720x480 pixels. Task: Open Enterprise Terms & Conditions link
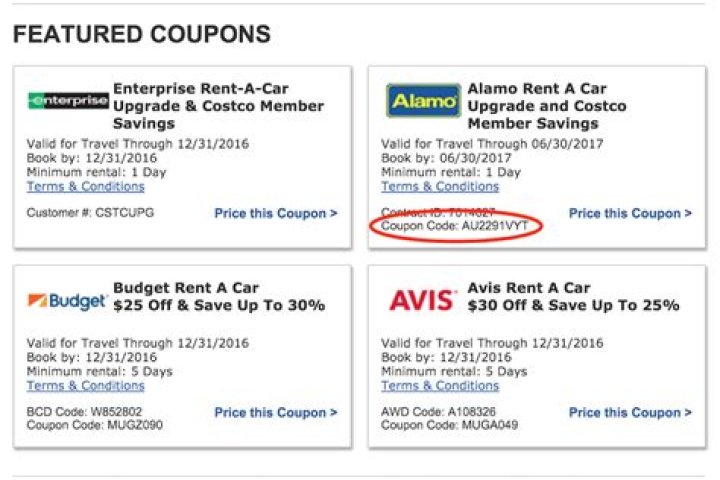85,186
